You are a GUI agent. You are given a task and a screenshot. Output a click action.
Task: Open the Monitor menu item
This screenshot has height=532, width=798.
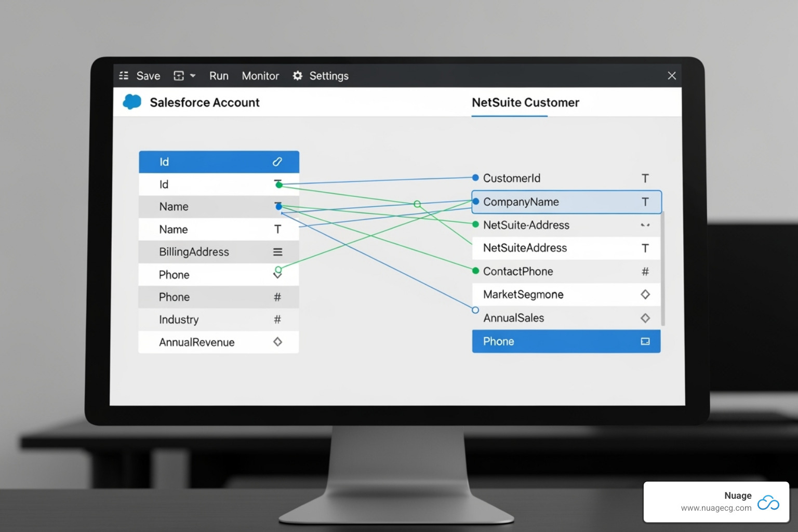click(260, 76)
